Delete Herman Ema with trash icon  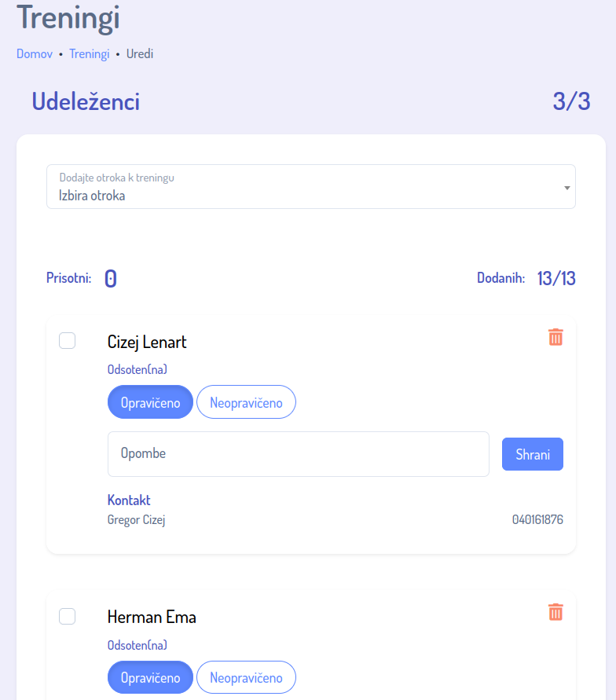555,612
